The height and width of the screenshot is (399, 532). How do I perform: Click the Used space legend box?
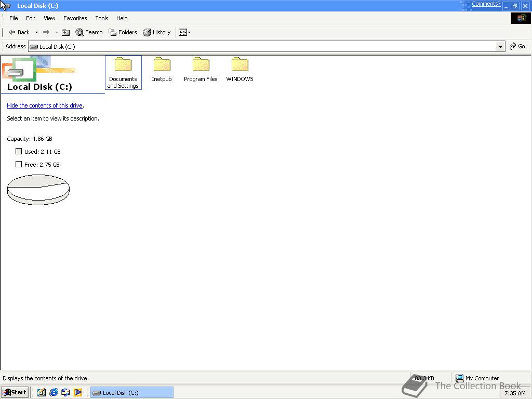coord(19,151)
